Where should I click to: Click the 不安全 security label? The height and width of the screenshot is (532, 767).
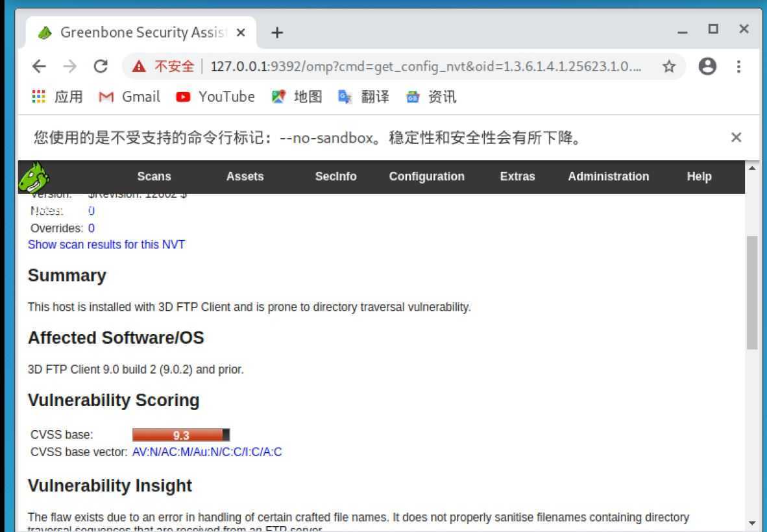tap(174, 66)
